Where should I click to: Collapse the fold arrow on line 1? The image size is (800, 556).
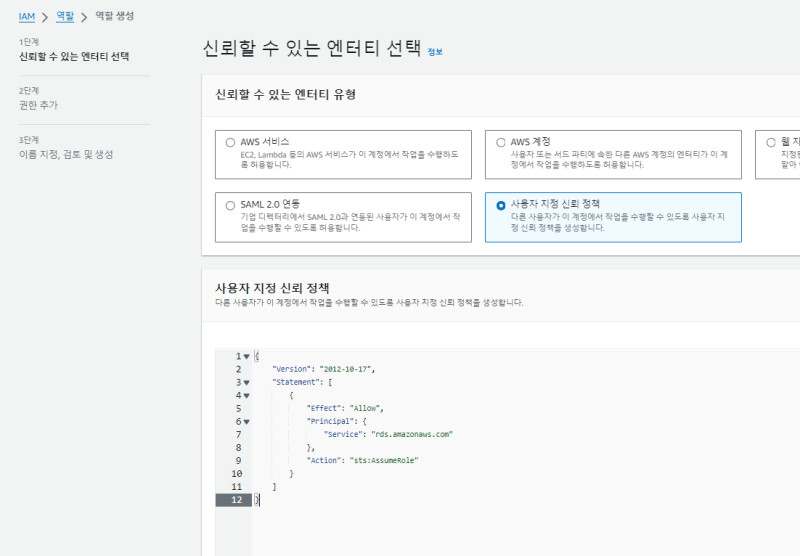click(246, 356)
